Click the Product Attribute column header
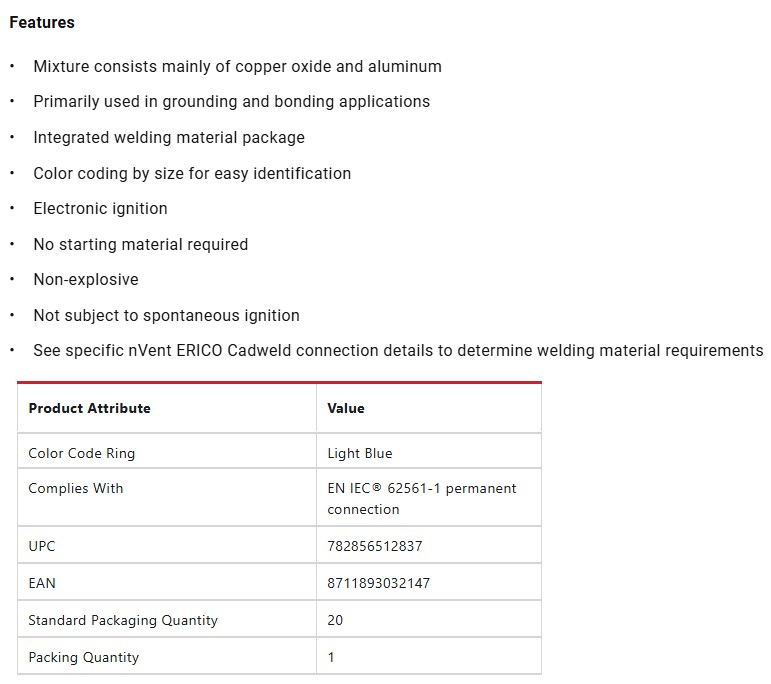Screen dimensions: 771x684 point(89,408)
